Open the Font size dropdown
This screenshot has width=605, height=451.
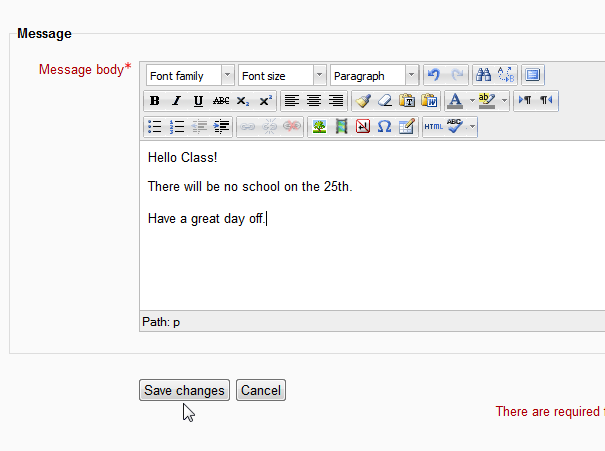tap(282, 75)
